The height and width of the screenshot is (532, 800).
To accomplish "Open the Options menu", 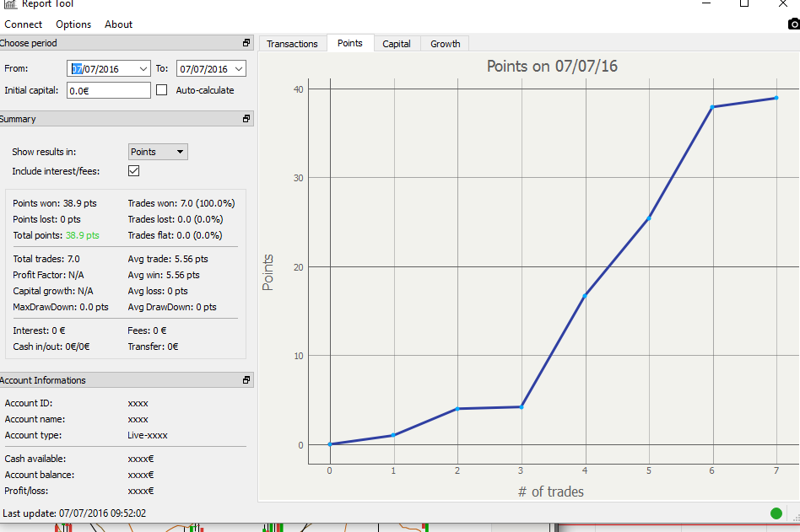I will pyautogui.click(x=73, y=24).
